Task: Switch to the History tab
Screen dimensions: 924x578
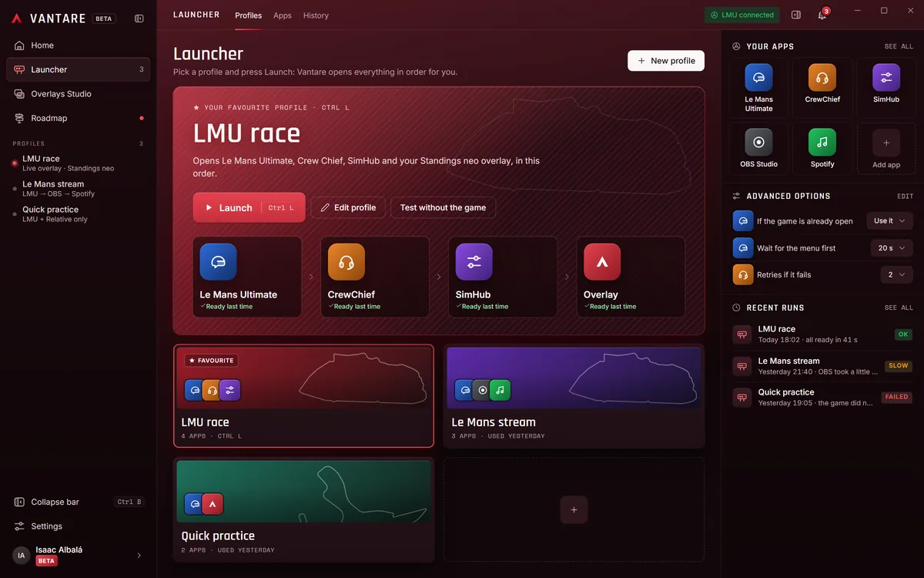Action: (x=316, y=15)
